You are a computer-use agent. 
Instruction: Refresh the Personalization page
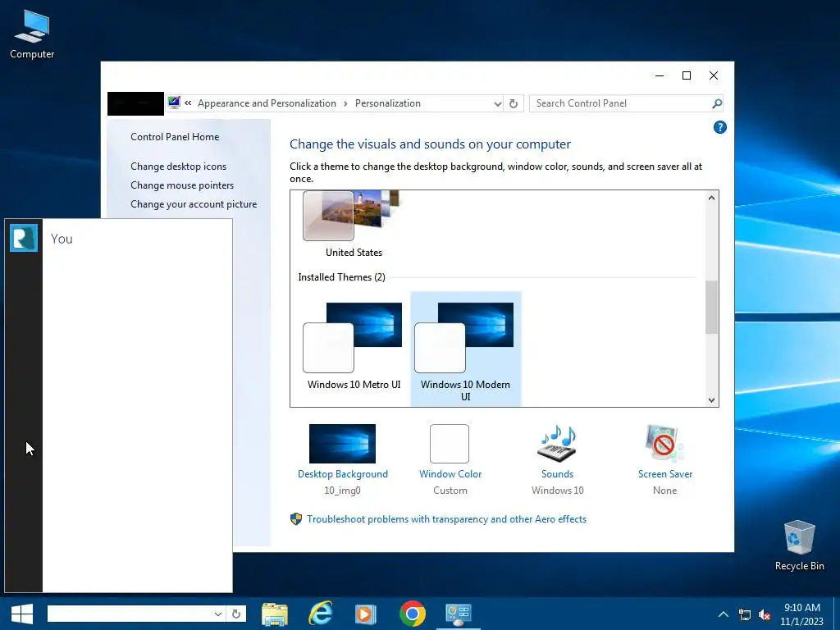(514, 104)
